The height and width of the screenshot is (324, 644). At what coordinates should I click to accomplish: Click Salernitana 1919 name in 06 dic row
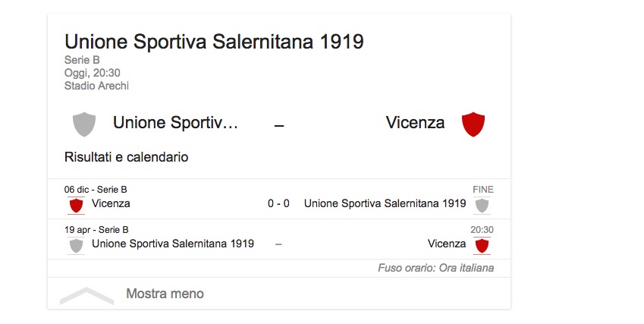tap(385, 203)
